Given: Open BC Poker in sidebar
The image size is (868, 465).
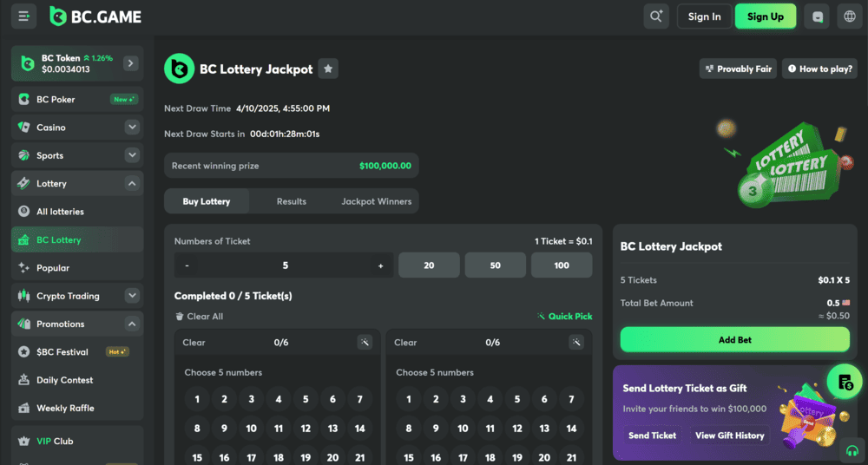Looking at the screenshot, I should (77, 99).
